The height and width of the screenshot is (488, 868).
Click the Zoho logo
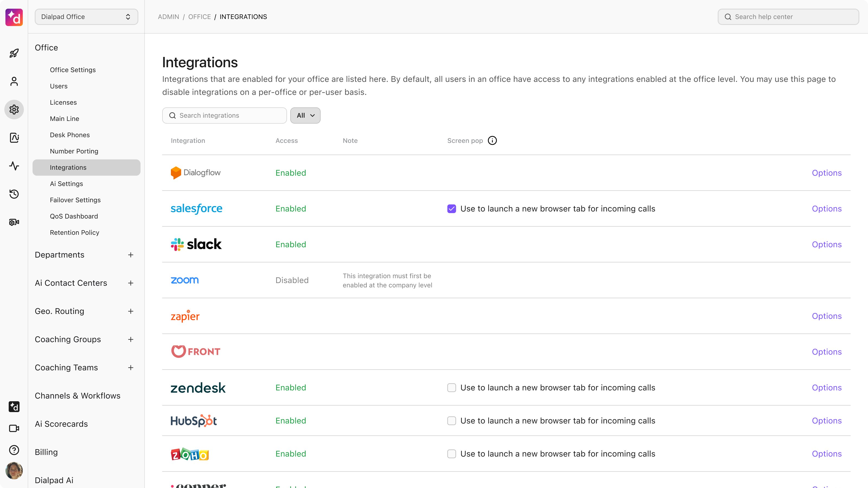190,454
